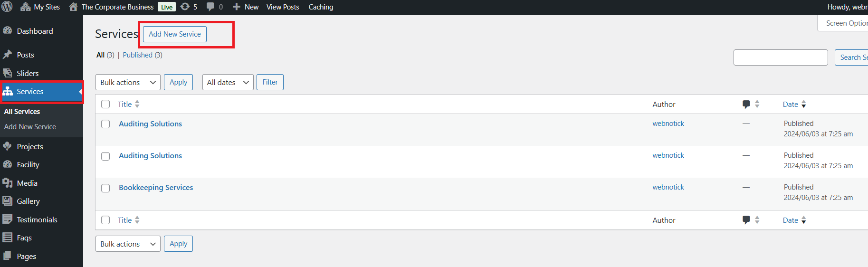Click the Testimonials icon in sidebar
868x267 pixels.
pos(7,219)
